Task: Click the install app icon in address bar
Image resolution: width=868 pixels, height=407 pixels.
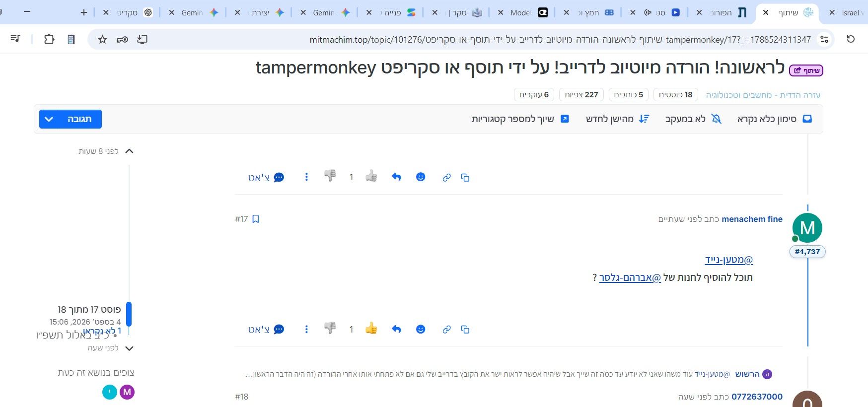Action: tap(143, 39)
